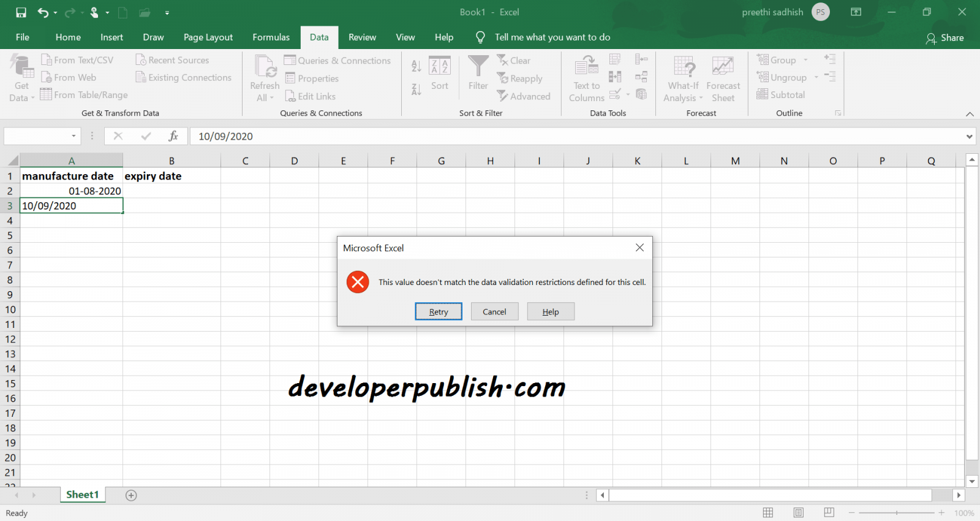Image resolution: width=980 pixels, height=521 pixels.
Task: Switch to the Page Layout tab
Action: coord(208,37)
